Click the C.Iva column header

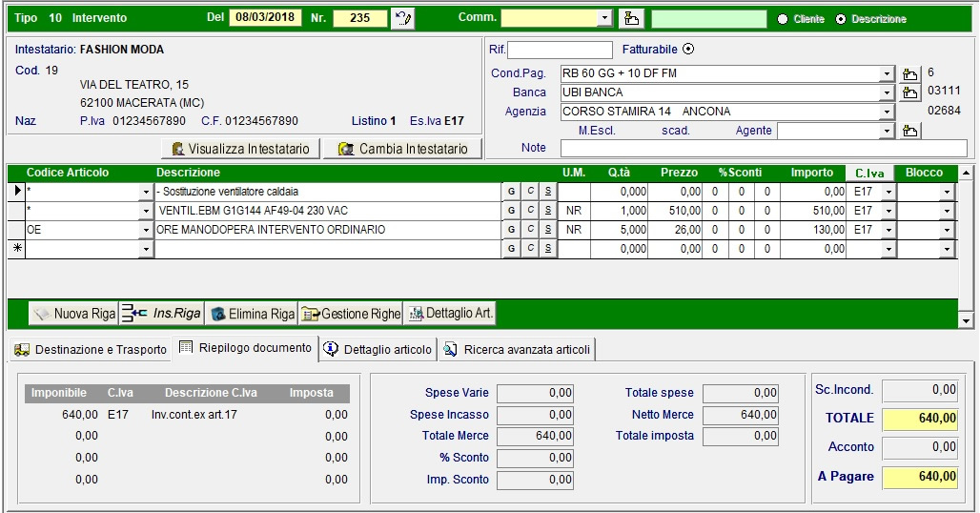[x=869, y=174]
